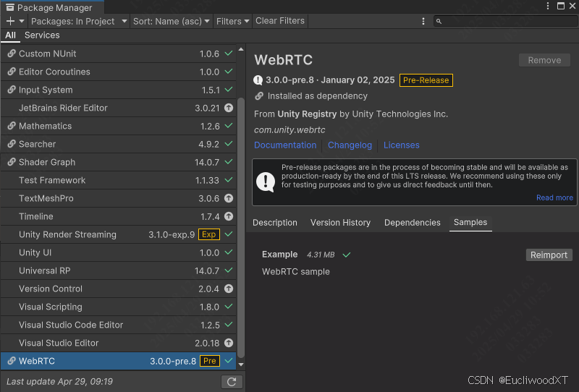Click the package list scroll down arrow

click(241, 365)
